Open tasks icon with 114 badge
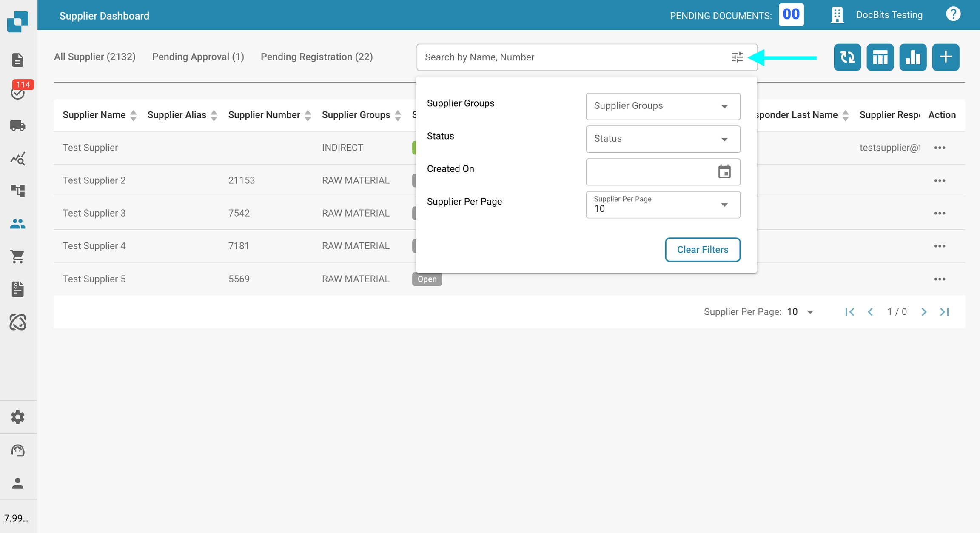980x533 pixels. point(17,92)
